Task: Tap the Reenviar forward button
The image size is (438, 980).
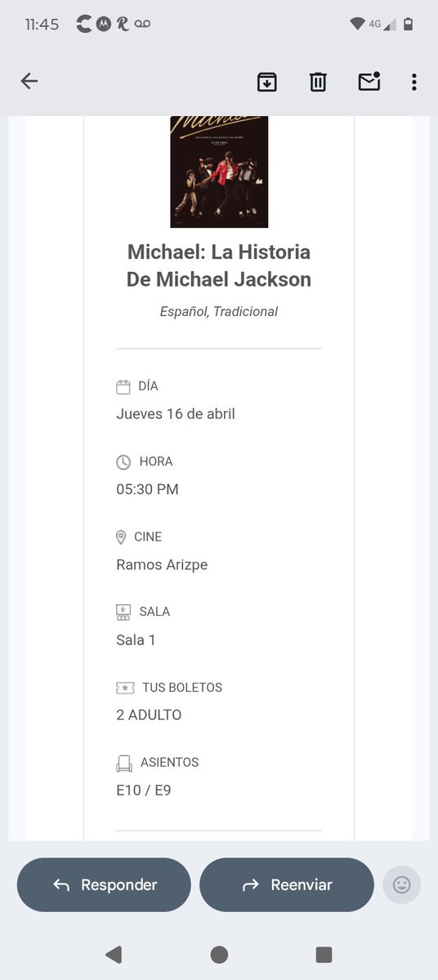Action: pyautogui.click(x=287, y=884)
